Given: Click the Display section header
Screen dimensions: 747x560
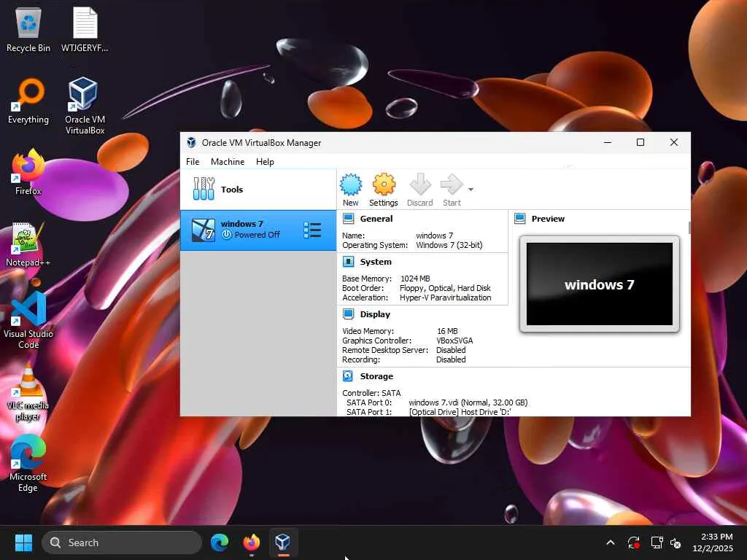Looking at the screenshot, I should pyautogui.click(x=375, y=314).
